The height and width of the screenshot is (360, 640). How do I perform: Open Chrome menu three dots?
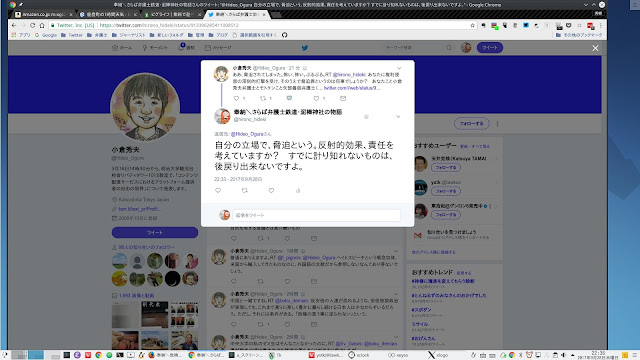pos(600,25)
